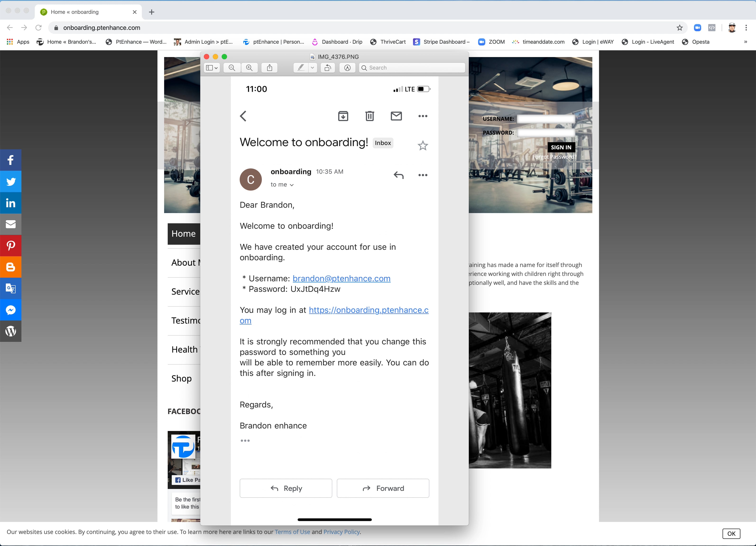Click the boxing bag photo thumbnail
Viewport: 756px width, 546px height.
point(510,390)
